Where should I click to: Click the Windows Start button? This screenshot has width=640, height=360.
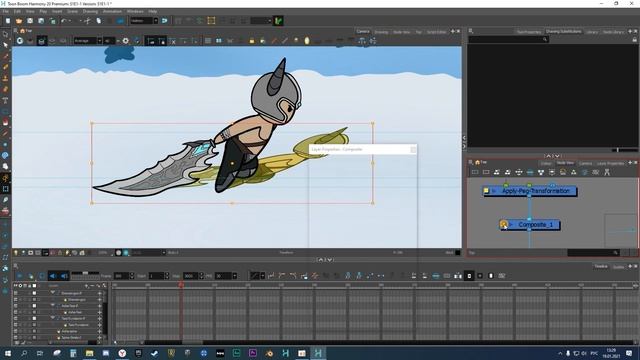(x=8, y=353)
